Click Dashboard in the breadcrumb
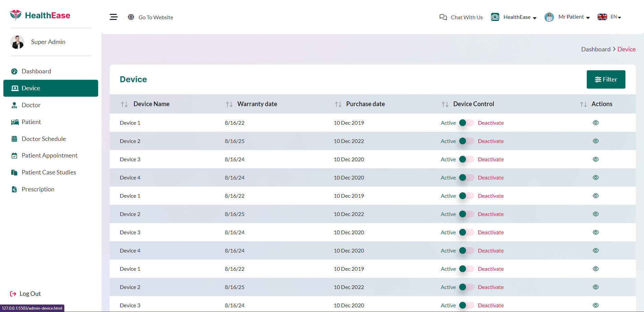The width and height of the screenshot is (644, 312). point(596,49)
